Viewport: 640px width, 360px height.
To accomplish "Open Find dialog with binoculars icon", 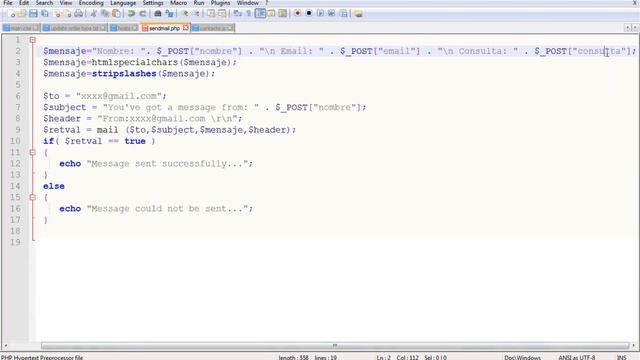I will pos(158,14).
